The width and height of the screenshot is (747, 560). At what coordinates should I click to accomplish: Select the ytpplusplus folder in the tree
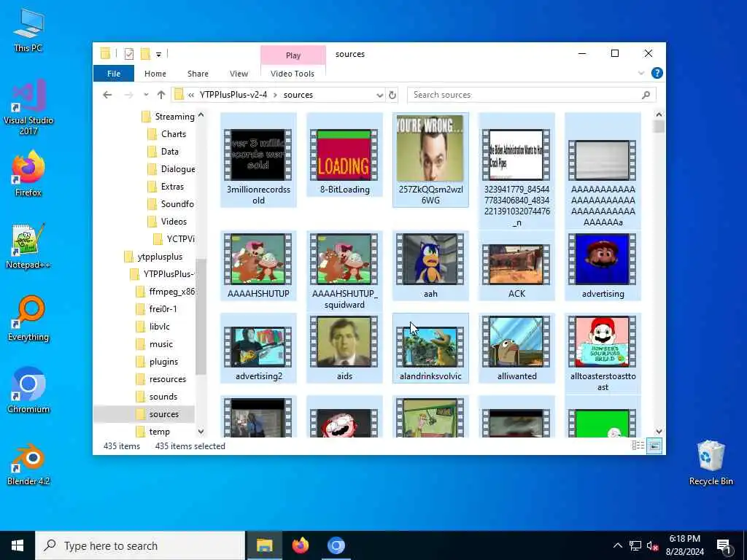(153, 256)
